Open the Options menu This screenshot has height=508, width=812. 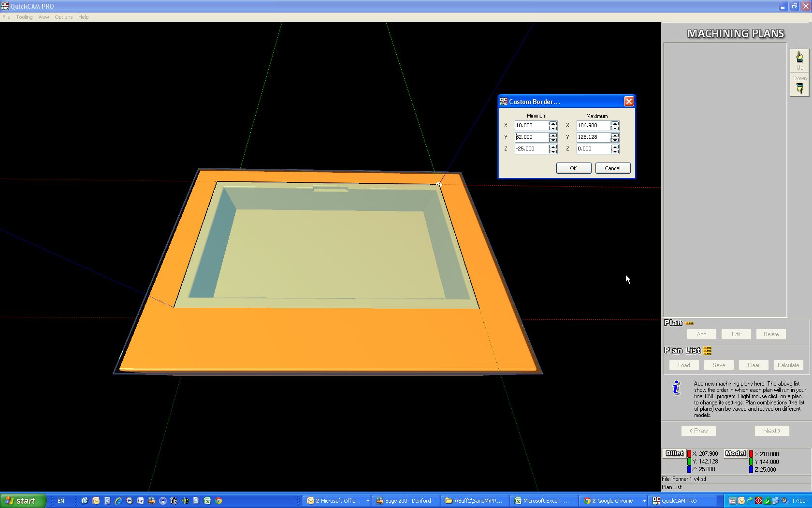coord(63,17)
